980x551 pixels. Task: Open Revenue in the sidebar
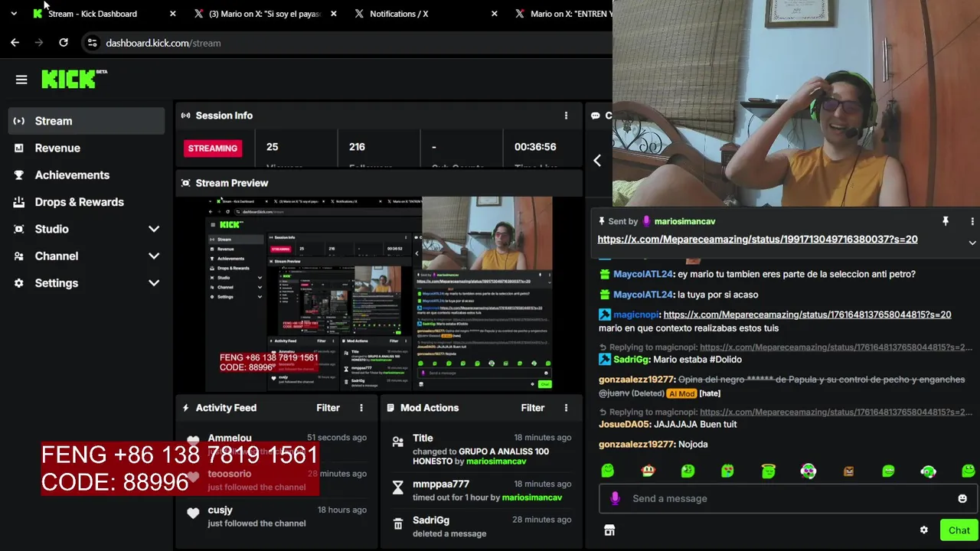point(86,148)
